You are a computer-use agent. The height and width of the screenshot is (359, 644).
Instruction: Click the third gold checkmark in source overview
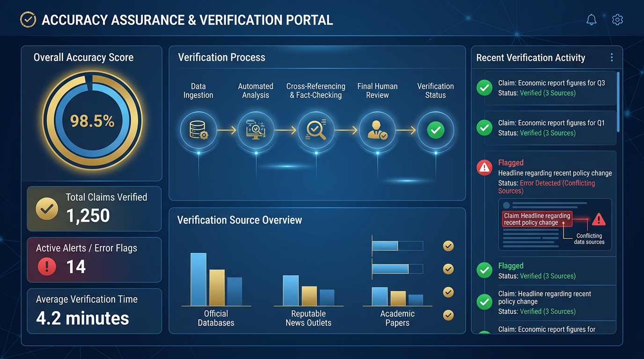click(448, 292)
